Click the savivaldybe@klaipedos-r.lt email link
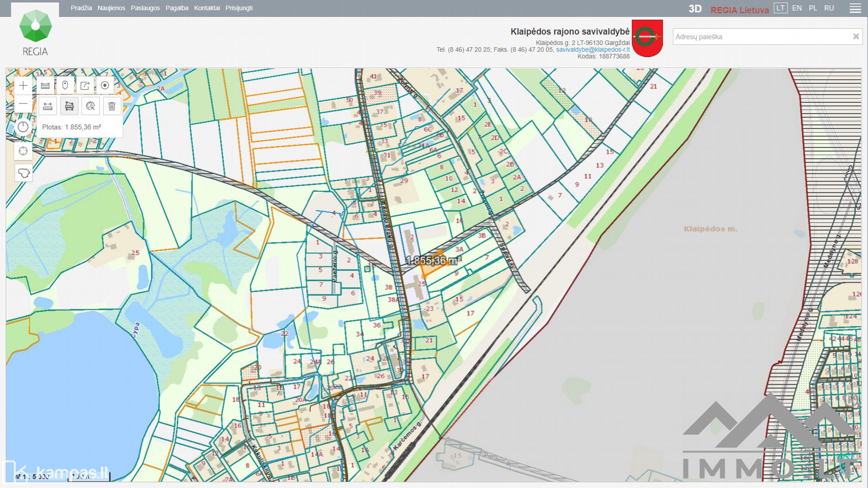868x488 pixels. (x=593, y=50)
